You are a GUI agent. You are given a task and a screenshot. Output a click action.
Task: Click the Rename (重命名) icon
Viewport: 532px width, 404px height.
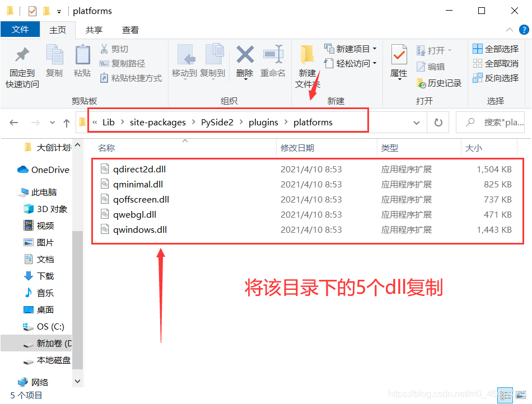pyautogui.click(x=273, y=54)
